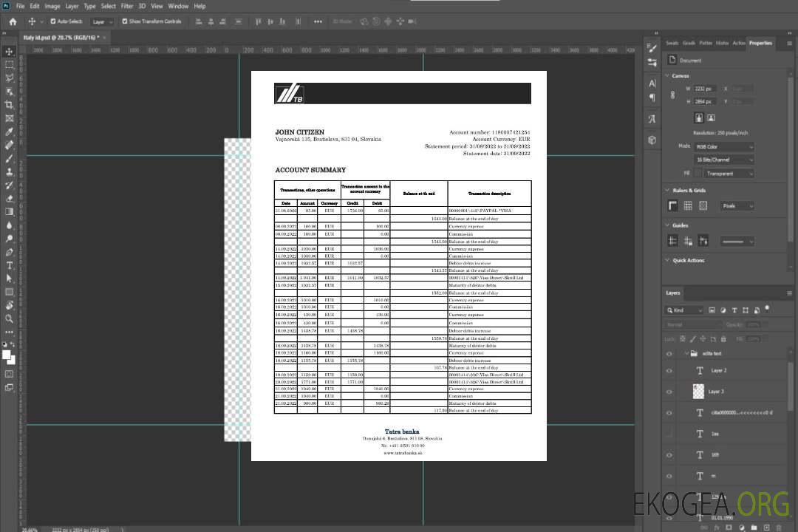Open the Image menu

52,6
